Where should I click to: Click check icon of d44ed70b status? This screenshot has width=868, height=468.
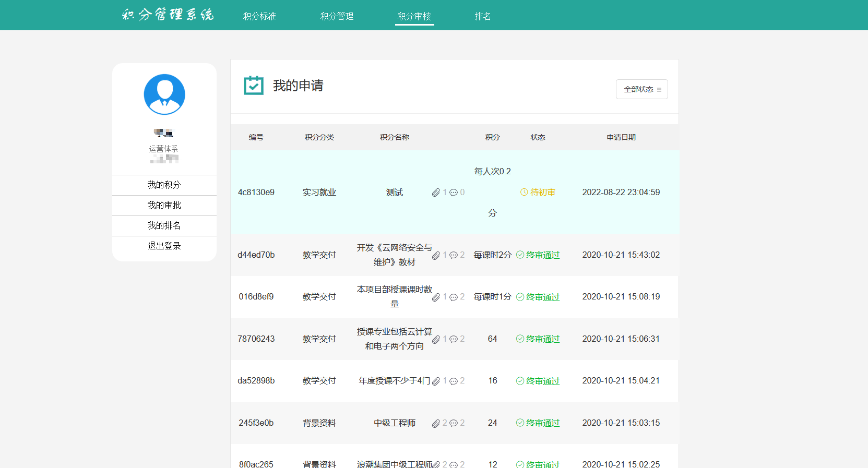point(520,255)
